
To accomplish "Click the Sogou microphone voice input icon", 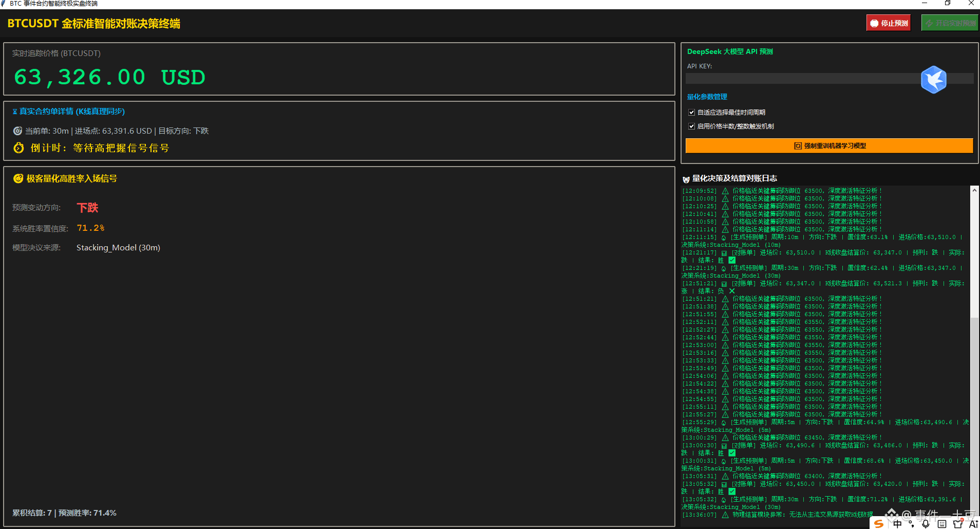I will 926,524.
